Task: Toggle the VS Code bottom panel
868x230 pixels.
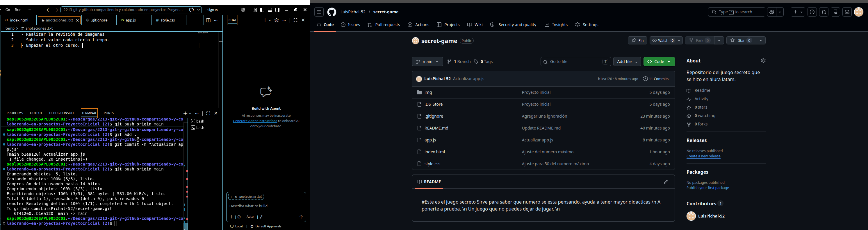Action: [x=270, y=10]
